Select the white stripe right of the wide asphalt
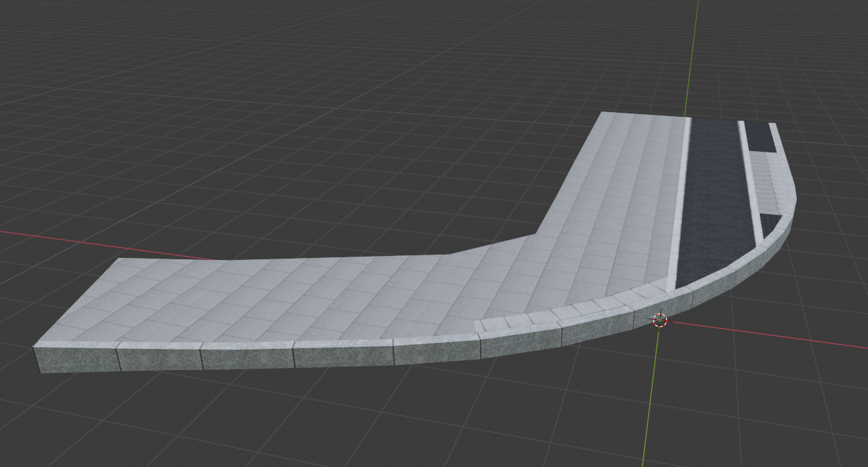 (x=751, y=178)
